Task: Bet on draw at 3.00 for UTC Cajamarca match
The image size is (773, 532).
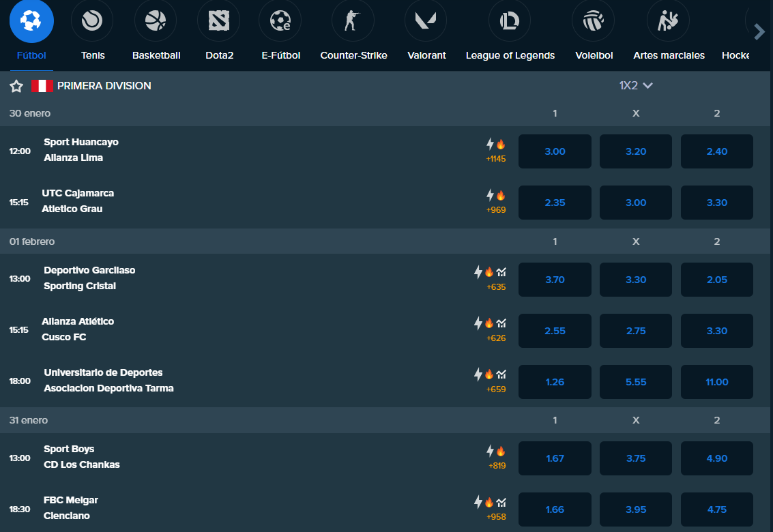Action: coord(635,203)
